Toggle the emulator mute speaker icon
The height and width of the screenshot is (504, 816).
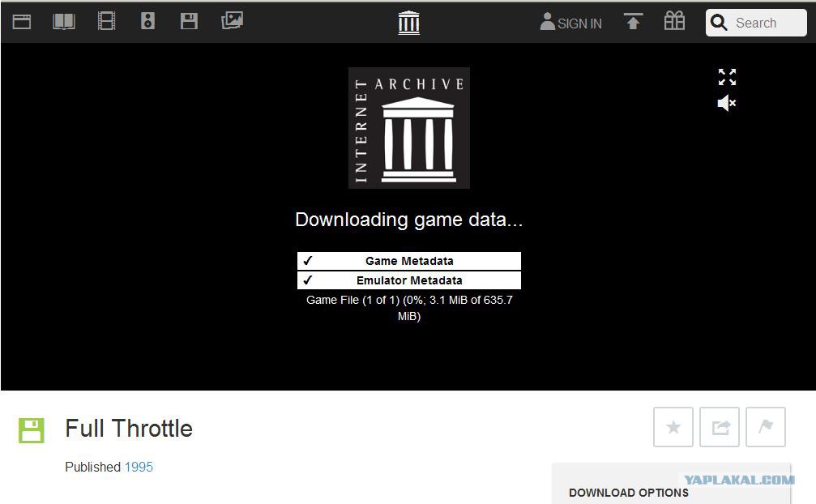[727, 103]
